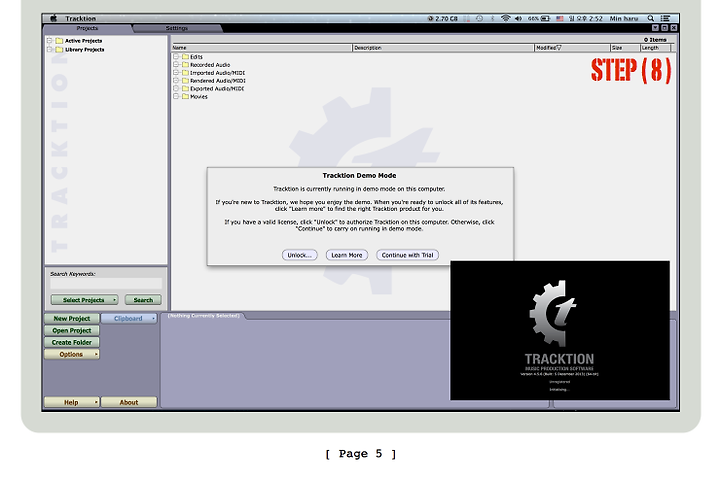This screenshot has width=720, height=479.
Task: Open the Min haru user menu
Action: 624,18
